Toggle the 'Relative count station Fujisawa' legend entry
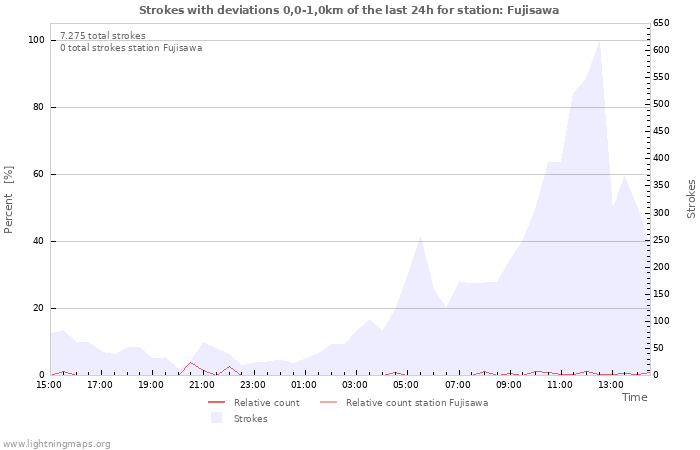 416,403
